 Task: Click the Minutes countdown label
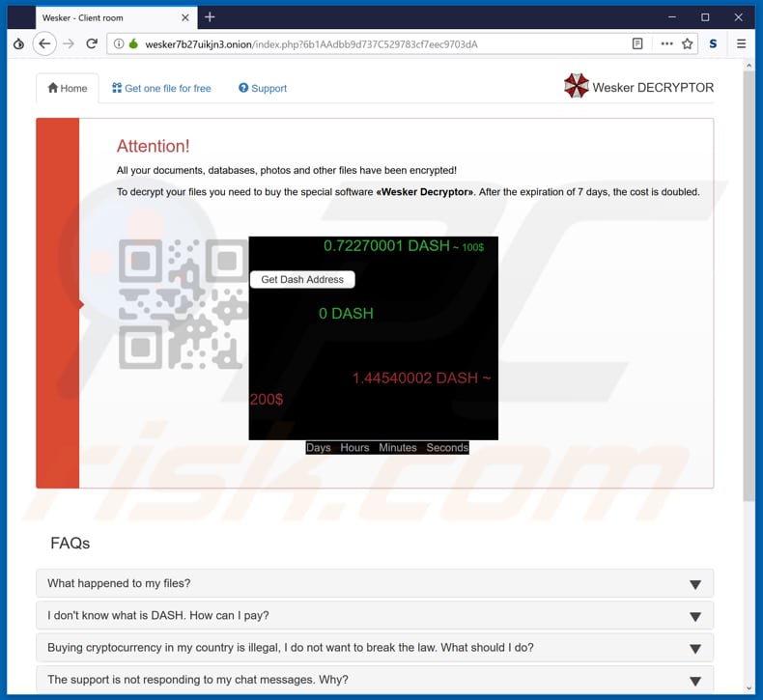click(398, 448)
